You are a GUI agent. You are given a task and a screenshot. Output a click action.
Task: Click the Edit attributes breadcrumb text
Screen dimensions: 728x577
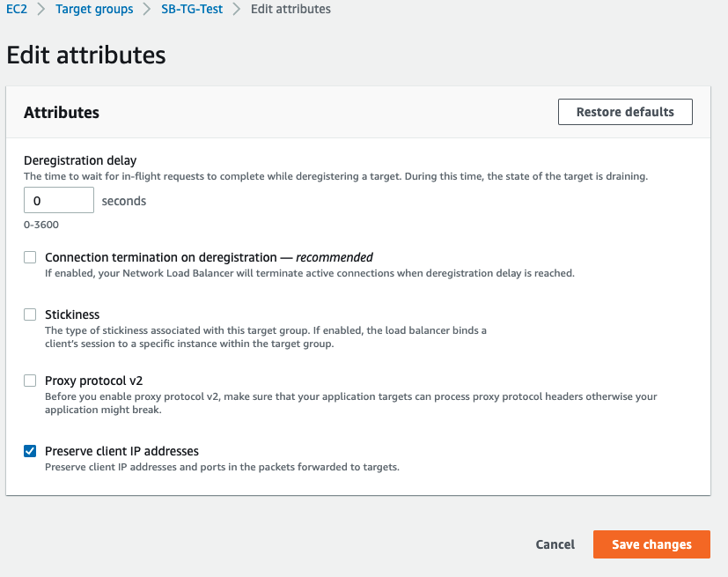click(290, 10)
